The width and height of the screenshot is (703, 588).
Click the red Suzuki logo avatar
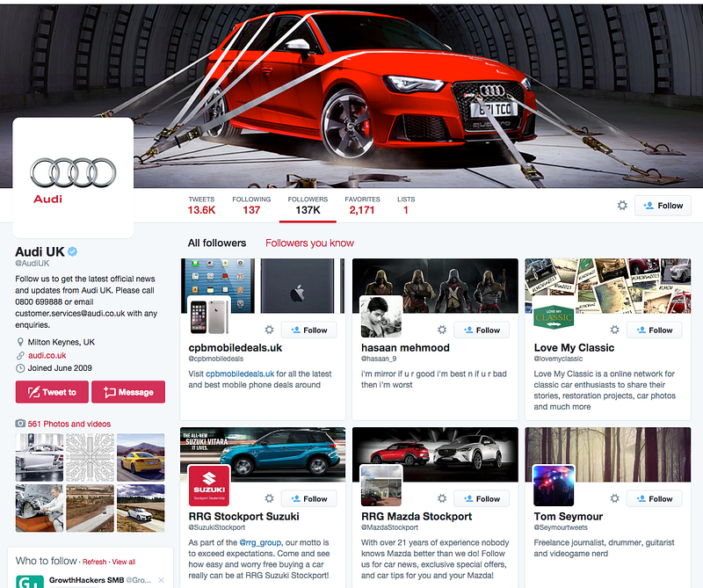tap(209, 485)
